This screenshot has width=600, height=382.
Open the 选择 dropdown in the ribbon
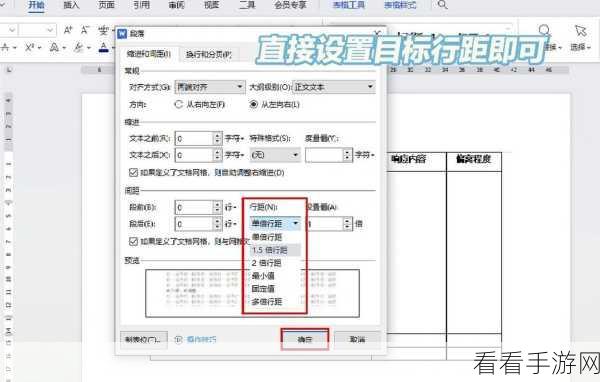pos(580,47)
